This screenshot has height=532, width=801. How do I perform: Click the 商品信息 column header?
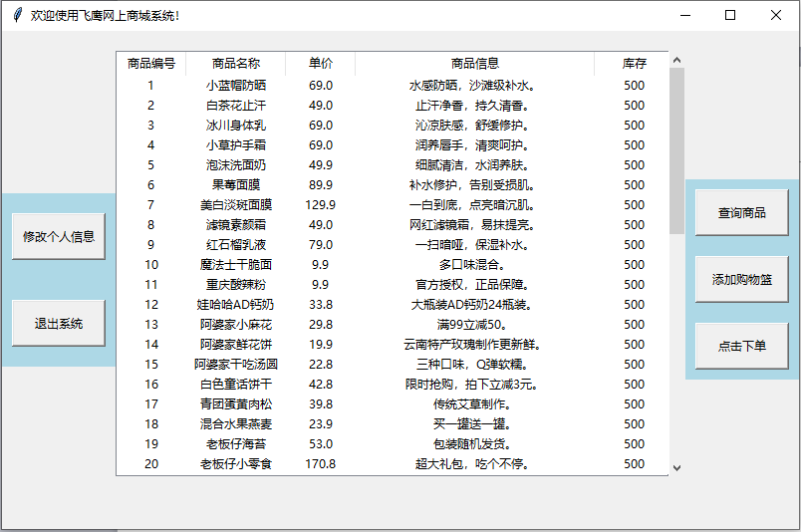474,64
